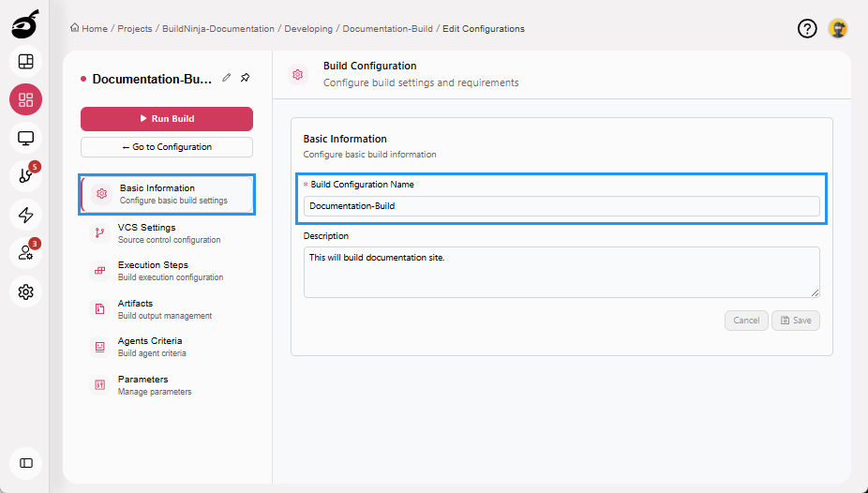Click the Build Configuration header gear icon
This screenshot has height=493, width=868.
298,74
